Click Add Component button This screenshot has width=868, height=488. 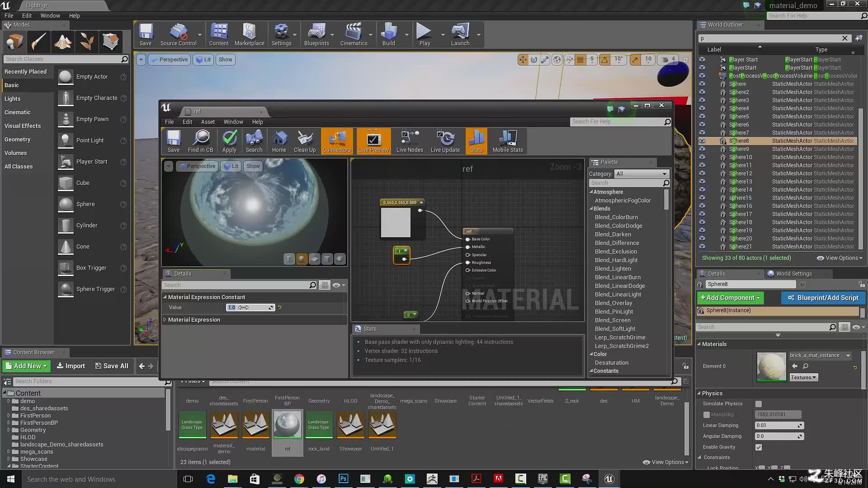pyautogui.click(x=730, y=298)
